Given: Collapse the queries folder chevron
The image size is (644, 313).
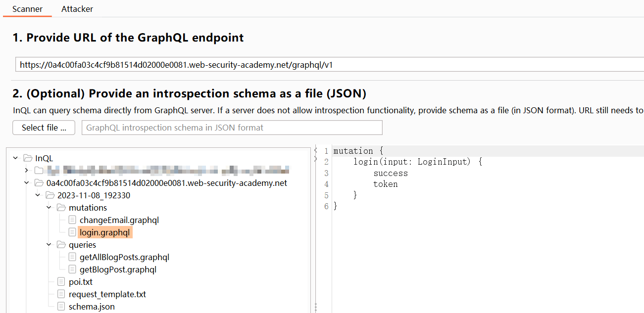Looking at the screenshot, I should click(x=49, y=245).
